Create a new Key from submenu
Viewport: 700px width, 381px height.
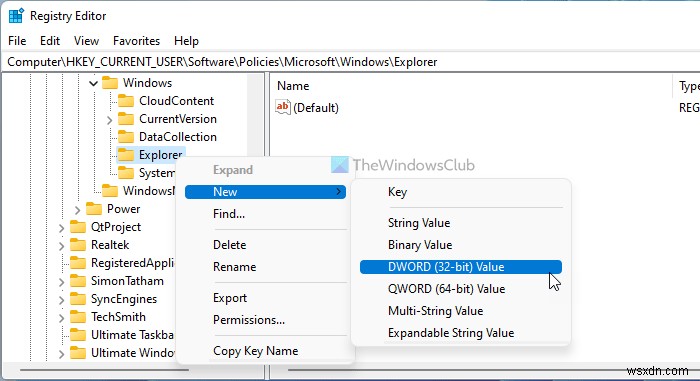point(461,192)
